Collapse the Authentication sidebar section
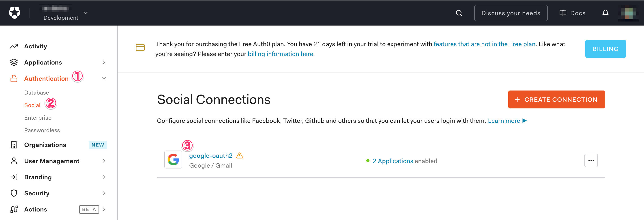Image resolution: width=644 pixels, height=220 pixels. pyautogui.click(x=104, y=78)
